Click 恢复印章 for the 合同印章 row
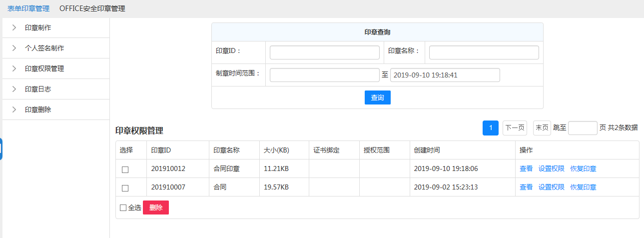The width and height of the screenshot is (644, 238). click(x=583, y=169)
